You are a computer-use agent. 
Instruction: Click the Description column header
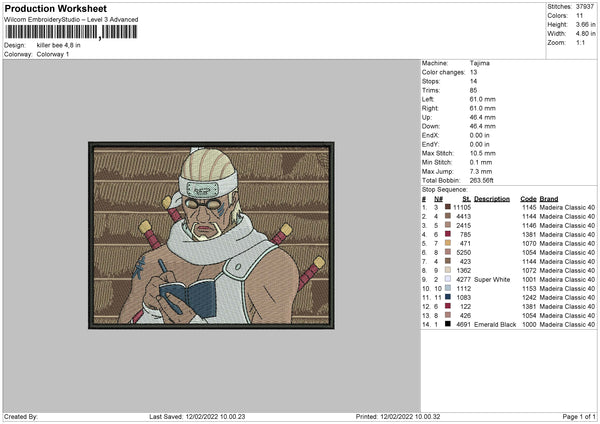(492, 198)
